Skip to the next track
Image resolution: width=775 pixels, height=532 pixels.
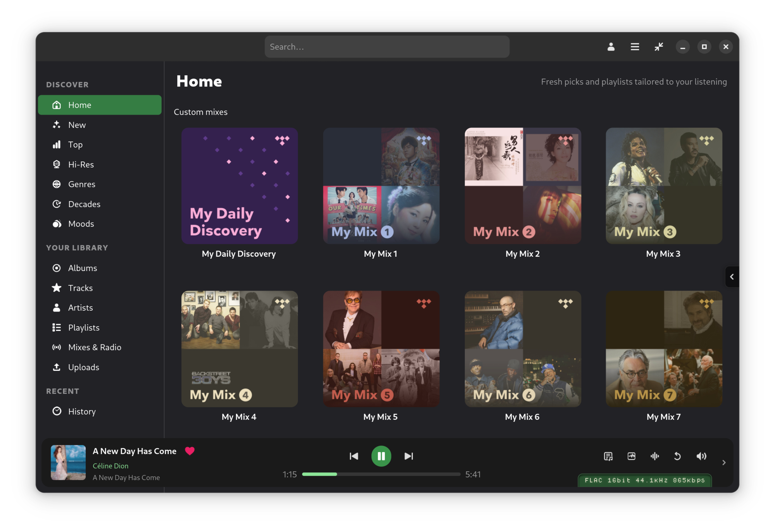pyautogui.click(x=409, y=456)
